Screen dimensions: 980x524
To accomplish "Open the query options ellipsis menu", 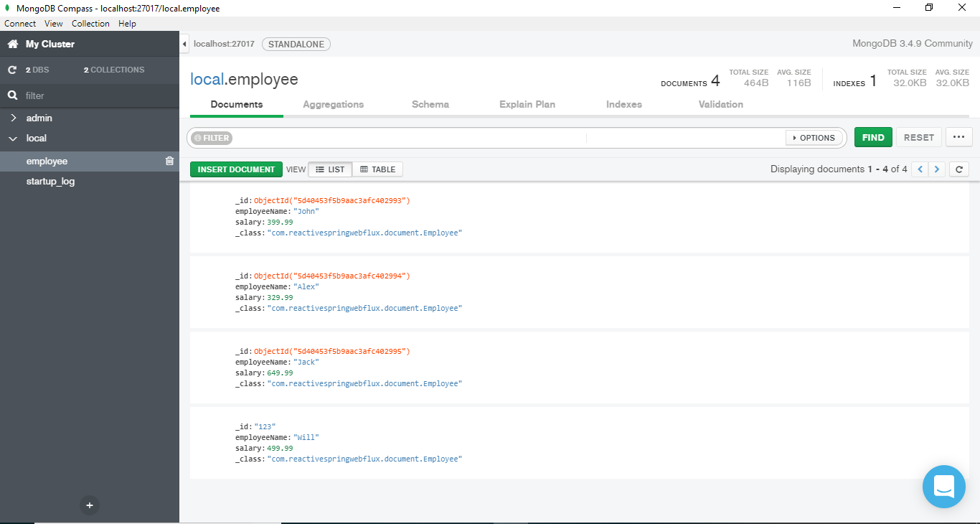I will coord(959,137).
